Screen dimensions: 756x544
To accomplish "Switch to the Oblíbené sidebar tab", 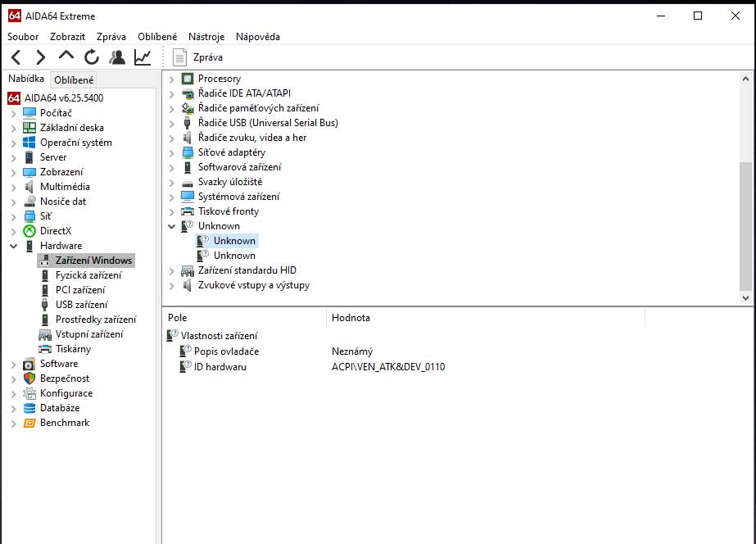I will (74, 80).
